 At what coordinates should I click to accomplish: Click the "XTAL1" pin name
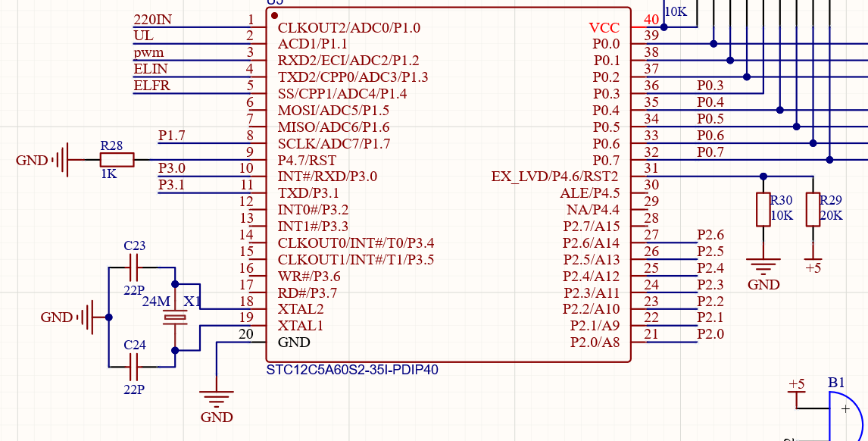[x=301, y=326]
